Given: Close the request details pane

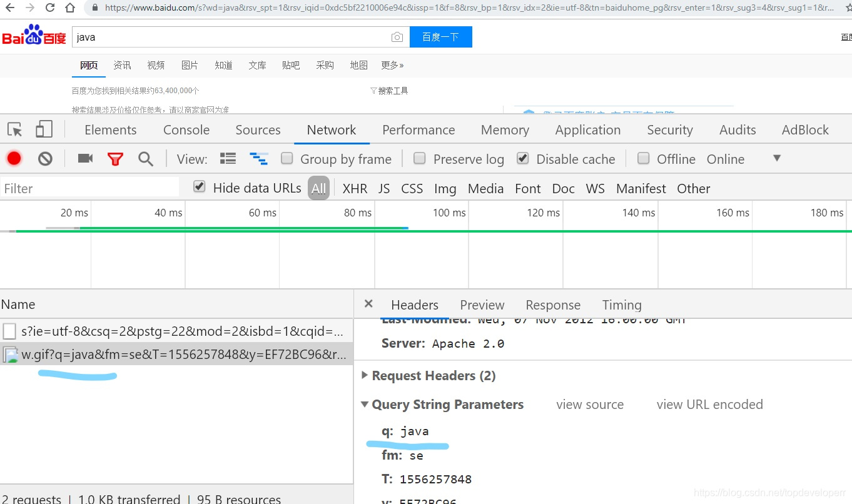Looking at the screenshot, I should point(368,304).
